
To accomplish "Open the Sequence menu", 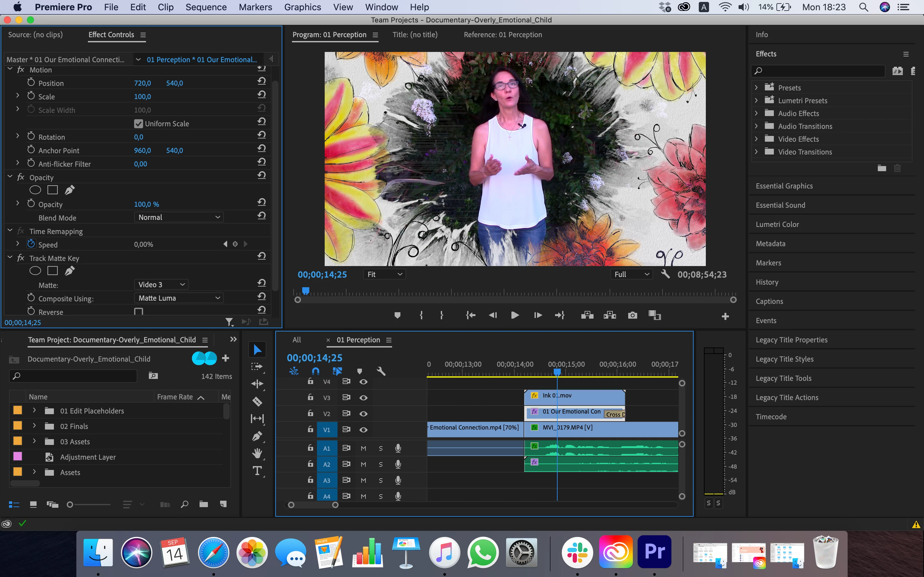I will pos(206,7).
